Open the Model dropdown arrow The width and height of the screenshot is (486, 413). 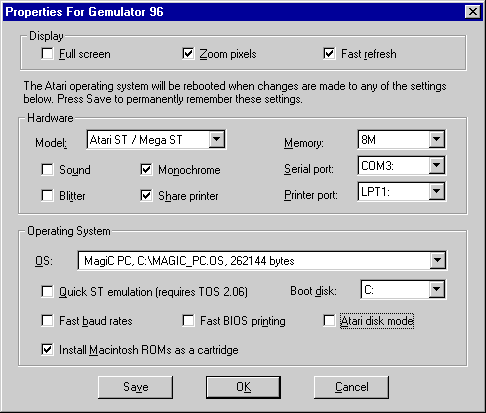[x=217, y=139]
